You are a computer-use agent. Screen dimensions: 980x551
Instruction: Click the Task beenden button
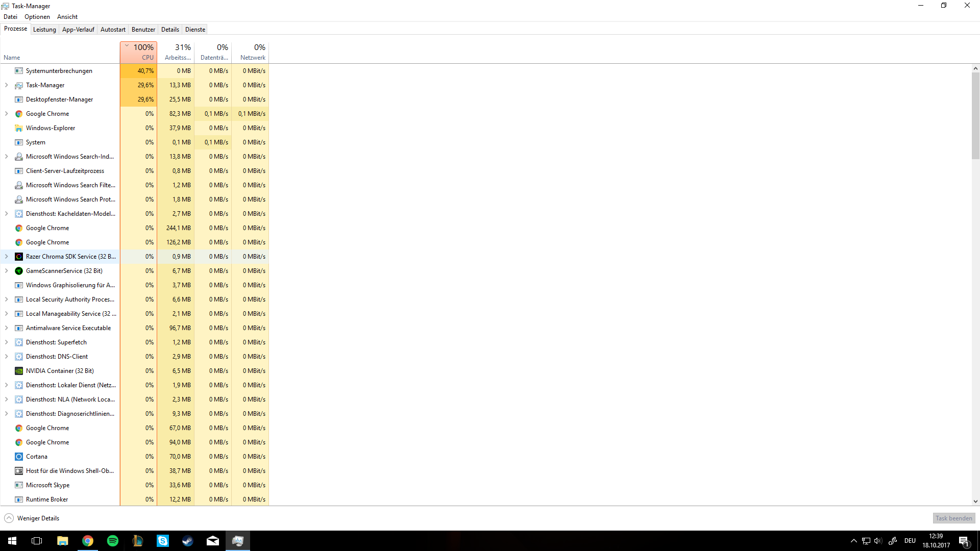click(x=953, y=518)
